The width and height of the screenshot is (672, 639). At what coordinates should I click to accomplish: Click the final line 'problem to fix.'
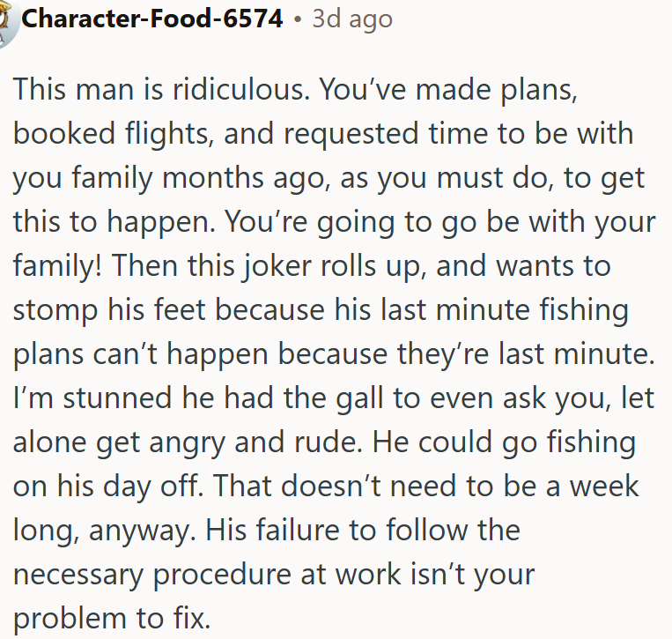pyautogui.click(x=112, y=619)
